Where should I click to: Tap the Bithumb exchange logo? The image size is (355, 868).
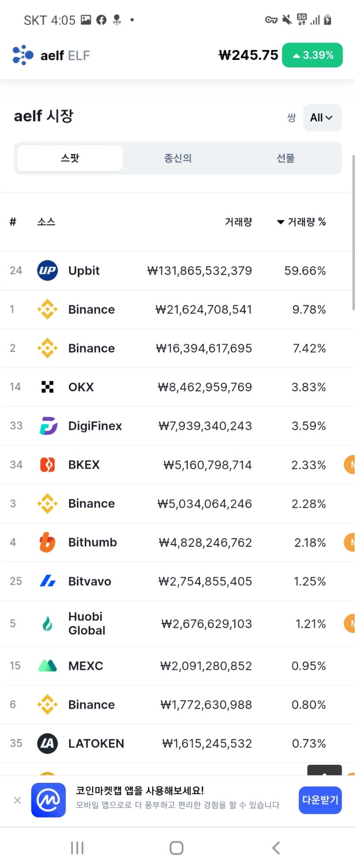click(x=47, y=542)
